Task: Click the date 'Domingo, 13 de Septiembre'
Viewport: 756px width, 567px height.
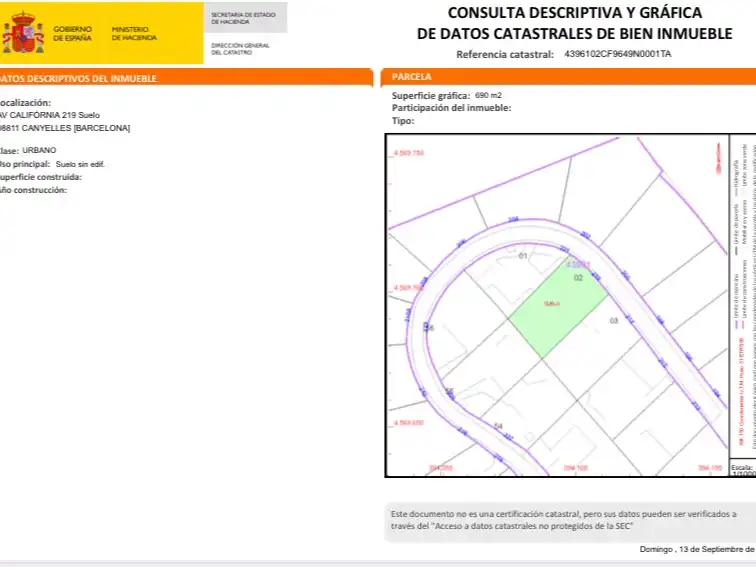Action: tap(698, 549)
